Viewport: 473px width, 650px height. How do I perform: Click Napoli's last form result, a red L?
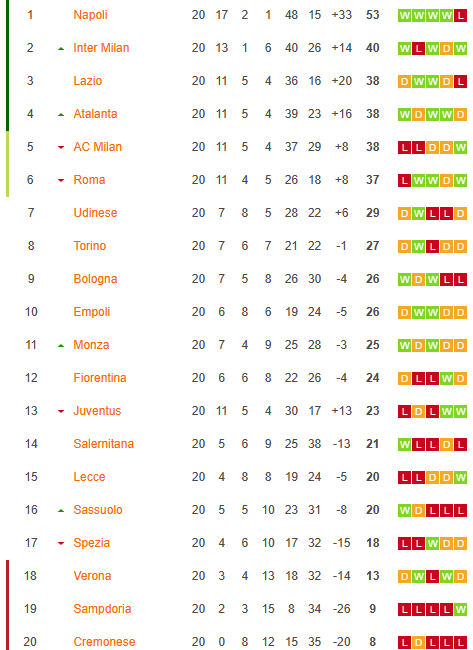point(460,16)
